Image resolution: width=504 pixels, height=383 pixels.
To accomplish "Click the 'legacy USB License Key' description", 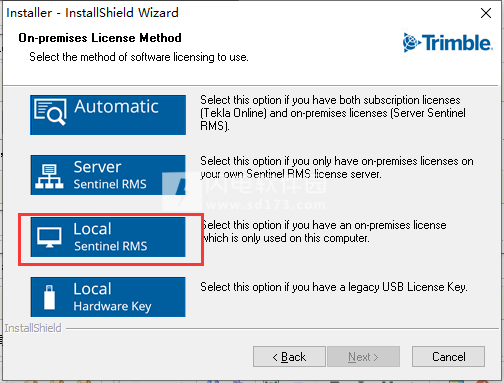I will (334, 287).
